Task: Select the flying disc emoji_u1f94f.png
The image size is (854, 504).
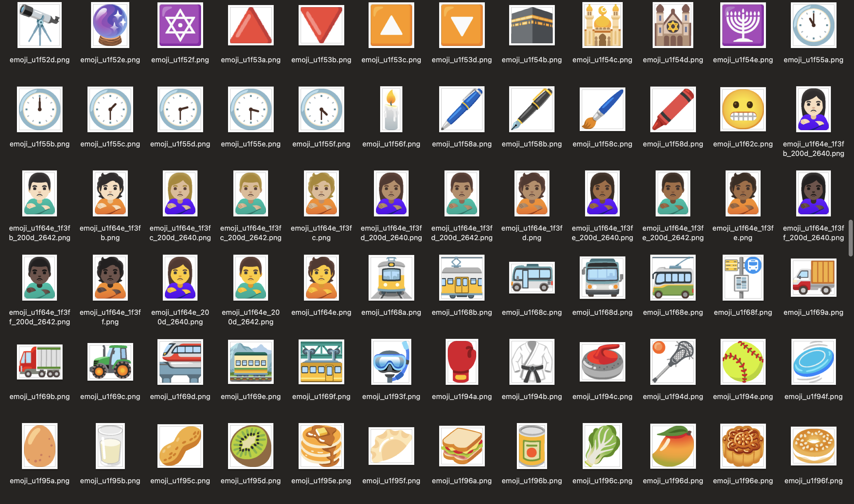Action: pos(813,362)
